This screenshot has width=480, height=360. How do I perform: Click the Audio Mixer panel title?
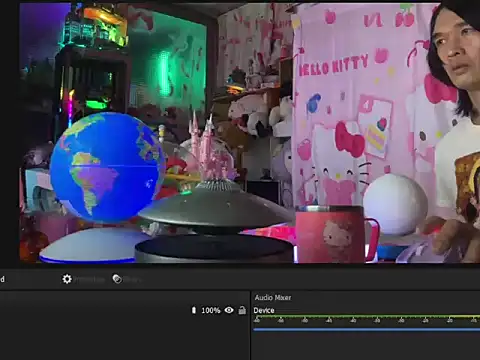point(273,297)
